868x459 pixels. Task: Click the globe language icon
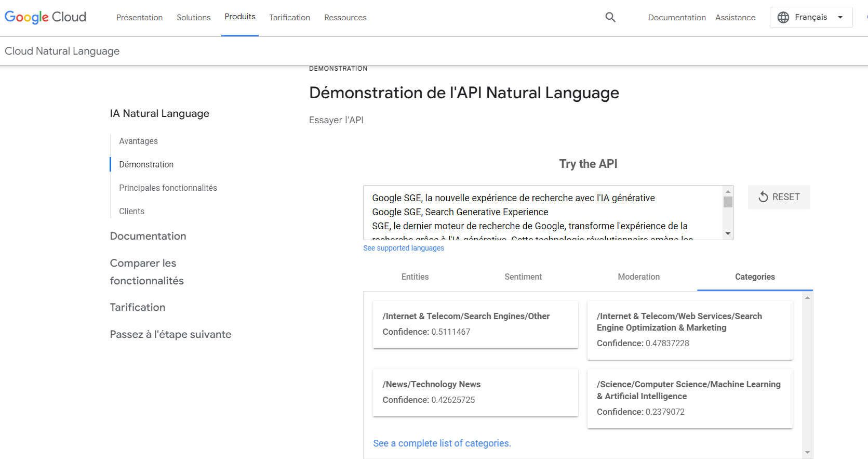783,17
